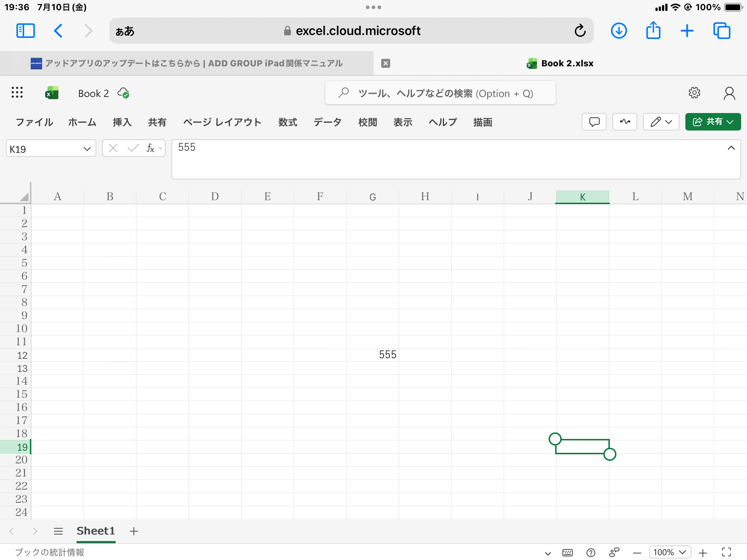Image resolution: width=747 pixels, height=560 pixels.
Task: Open the comments pane
Action: point(594,122)
